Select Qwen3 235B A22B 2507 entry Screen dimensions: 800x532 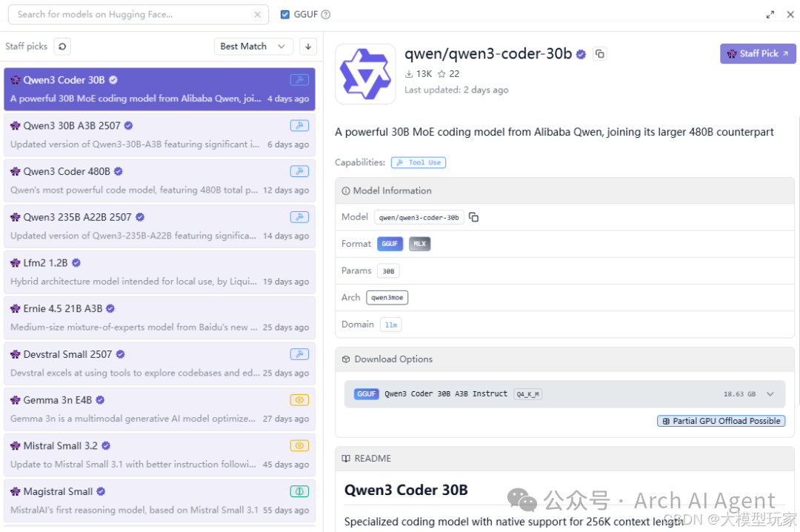pyautogui.click(x=159, y=226)
